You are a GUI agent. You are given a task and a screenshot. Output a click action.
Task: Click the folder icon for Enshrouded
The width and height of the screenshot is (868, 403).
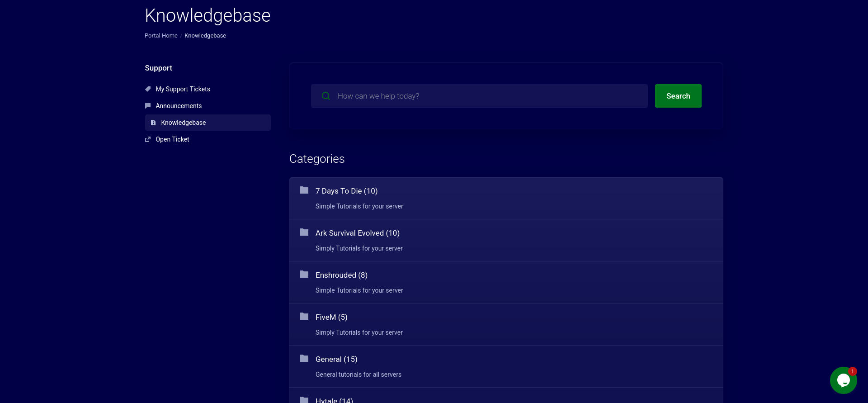(304, 275)
